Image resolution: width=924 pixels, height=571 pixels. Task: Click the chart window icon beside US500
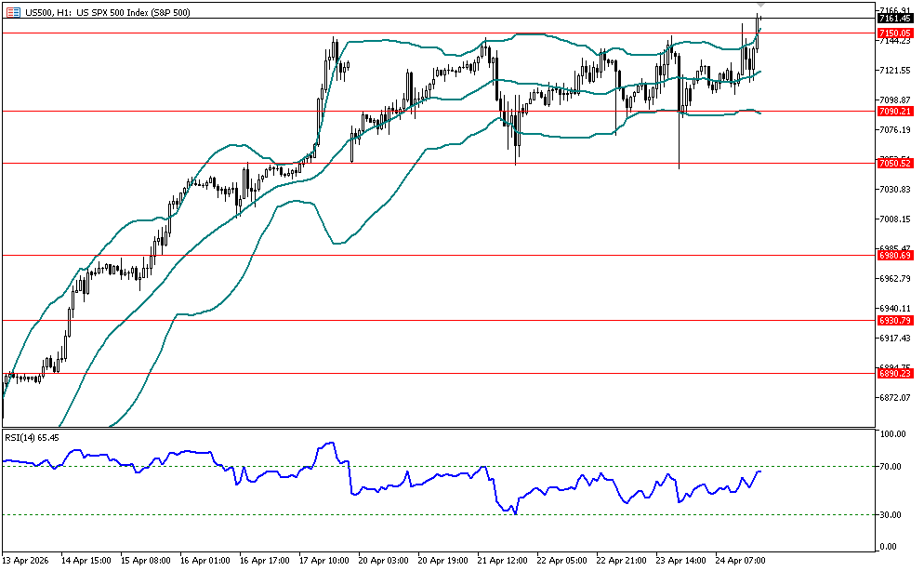(x=12, y=9)
